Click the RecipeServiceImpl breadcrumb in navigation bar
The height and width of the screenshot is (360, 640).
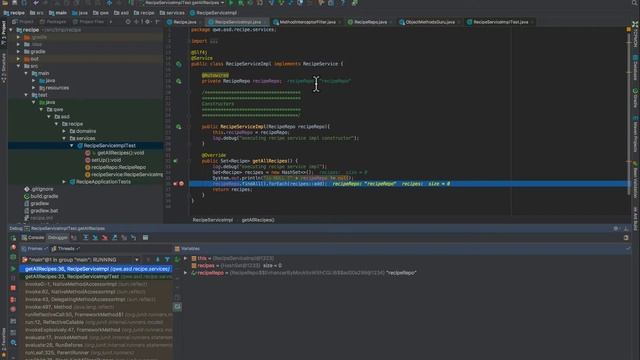click(213, 13)
